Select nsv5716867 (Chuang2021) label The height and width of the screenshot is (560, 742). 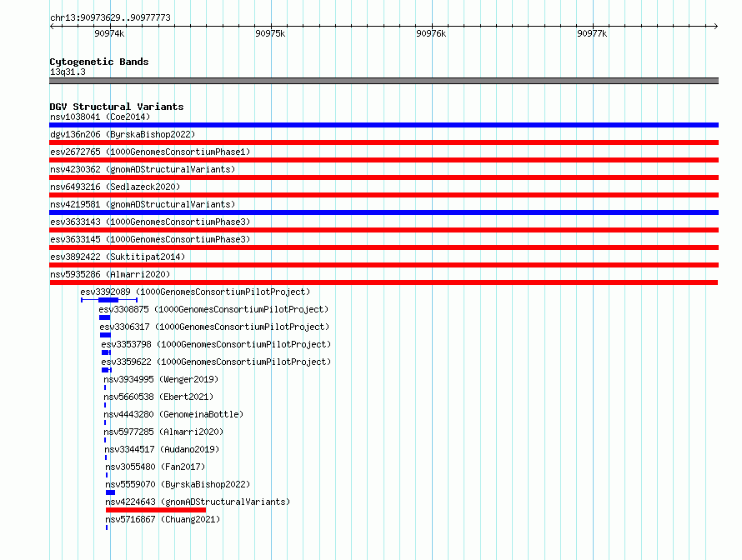(163, 519)
